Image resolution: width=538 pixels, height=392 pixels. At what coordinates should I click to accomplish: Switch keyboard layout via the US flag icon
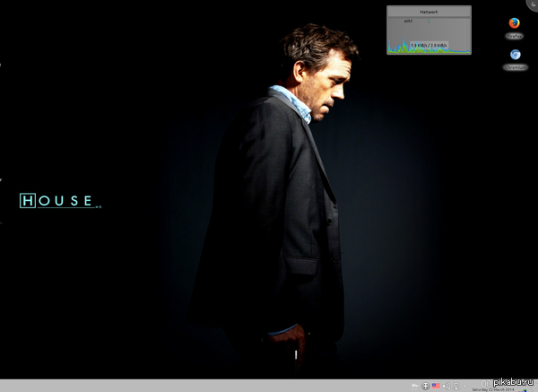(x=436, y=386)
